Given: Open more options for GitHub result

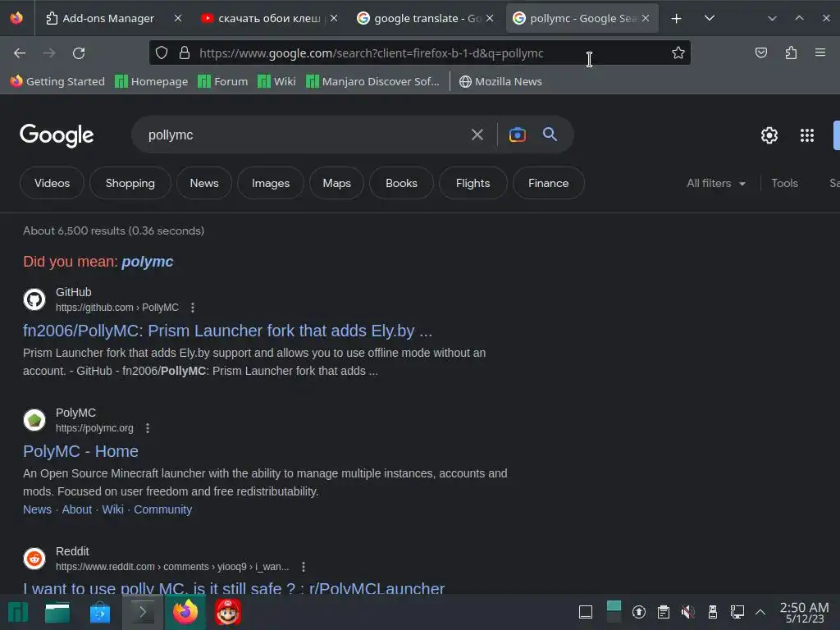Looking at the screenshot, I should tap(193, 308).
